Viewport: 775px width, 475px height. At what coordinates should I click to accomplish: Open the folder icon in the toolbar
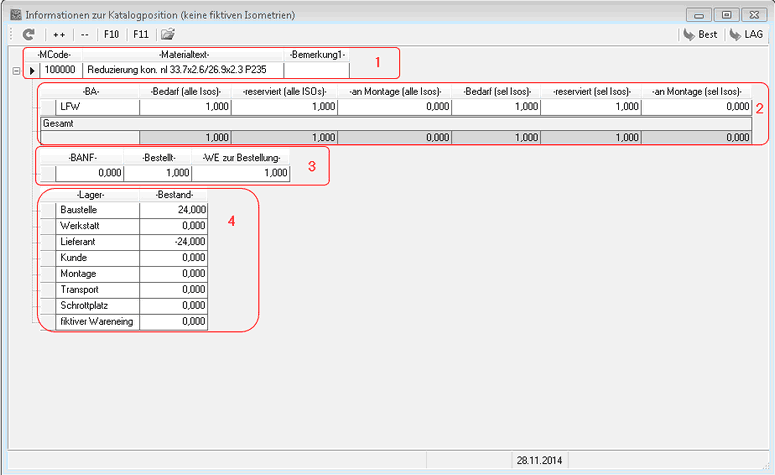168,34
